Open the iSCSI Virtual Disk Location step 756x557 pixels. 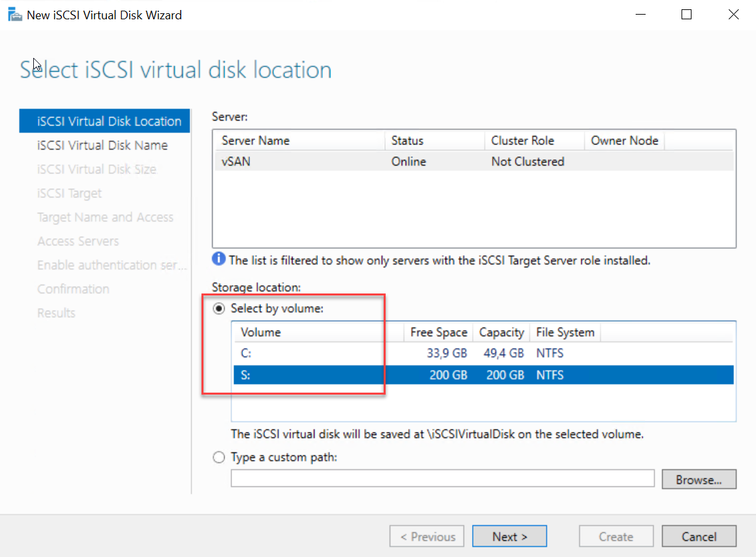pyautogui.click(x=104, y=121)
